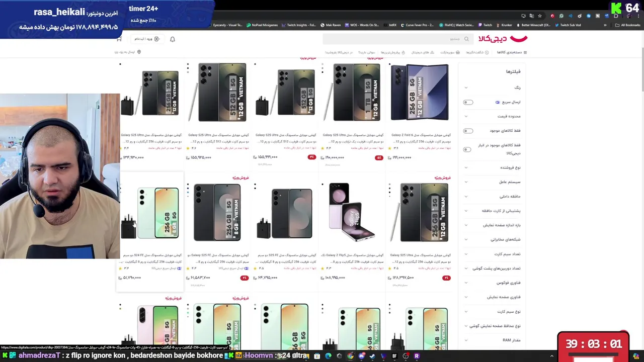Viewport: 644px width, 362px height.
Task: Click the location pin icon in header
Action: (x=139, y=52)
